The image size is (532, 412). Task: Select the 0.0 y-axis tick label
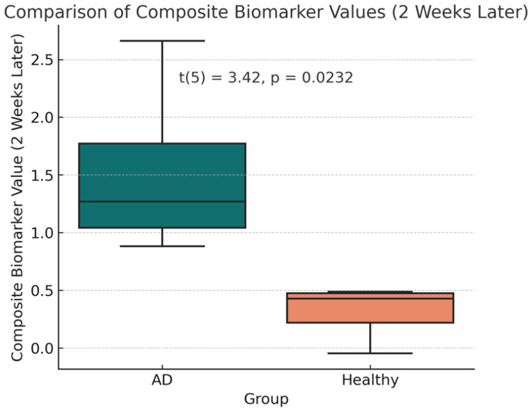[42, 348]
